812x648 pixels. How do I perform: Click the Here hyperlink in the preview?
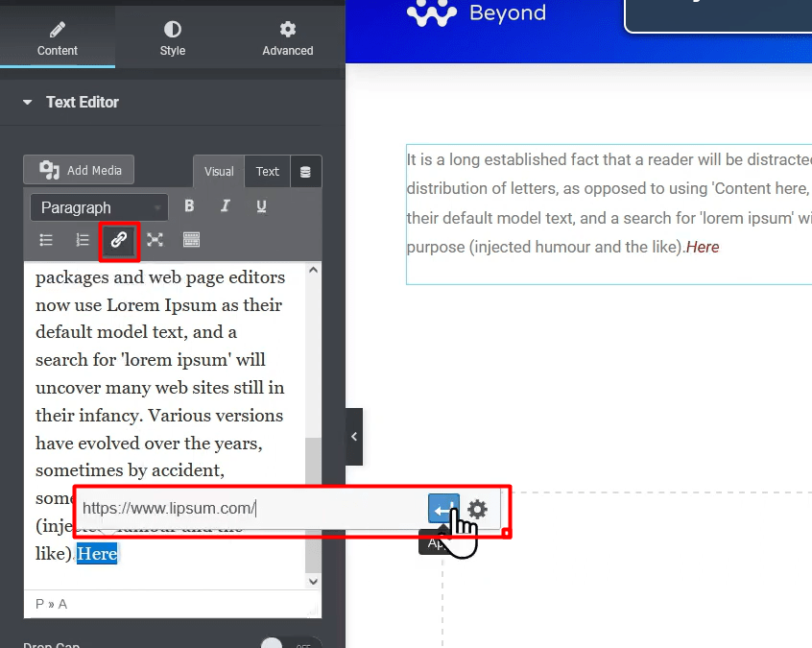[703, 247]
